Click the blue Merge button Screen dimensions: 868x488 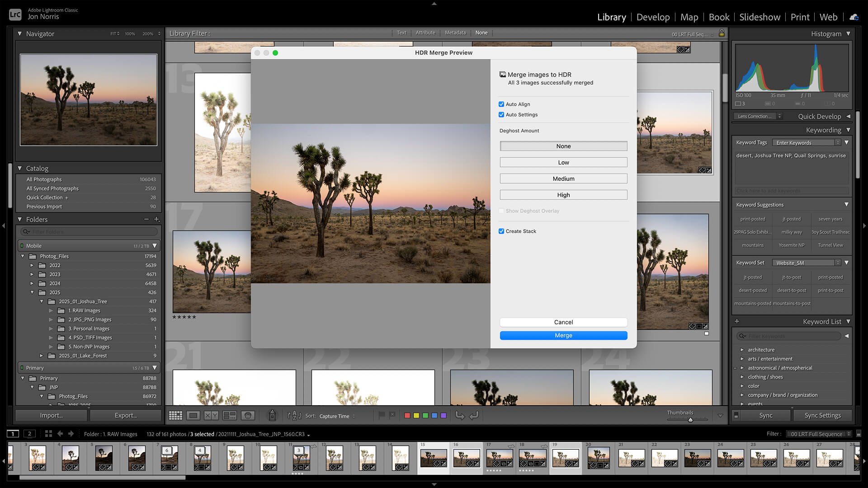pyautogui.click(x=563, y=335)
